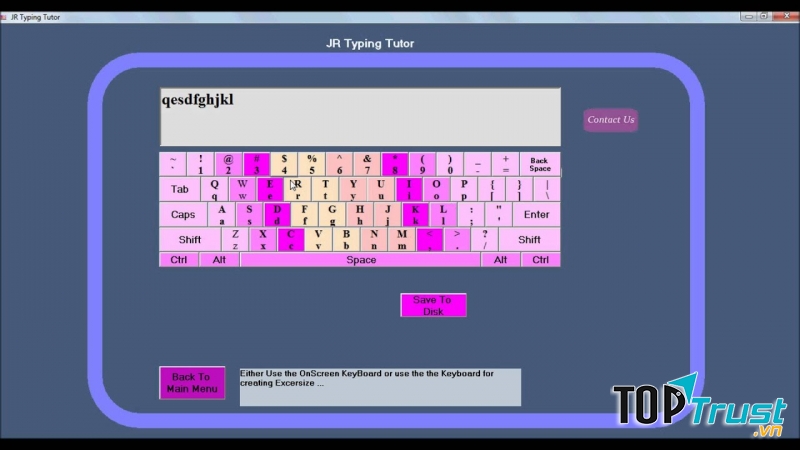The image size is (800, 450).
Task: Click the 9 left-parenthesis key
Action: point(422,164)
